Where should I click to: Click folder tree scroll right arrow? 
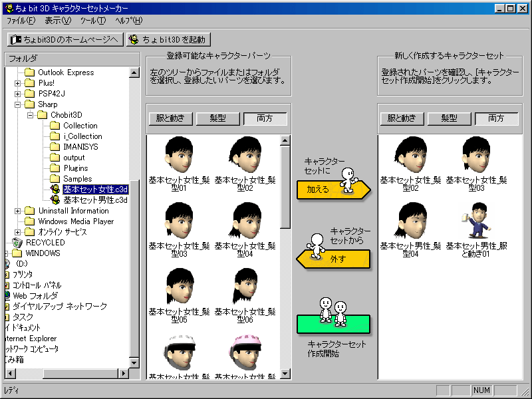click(x=124, y=374)
